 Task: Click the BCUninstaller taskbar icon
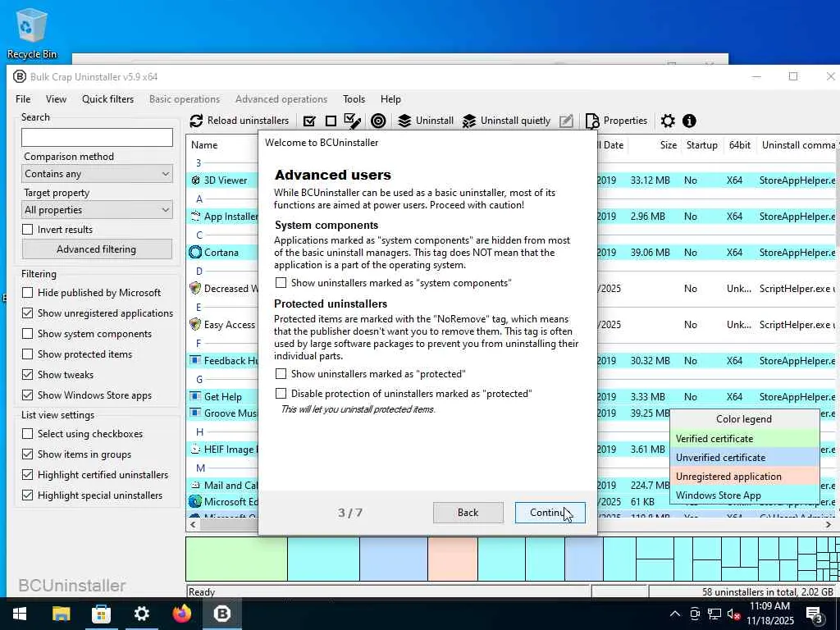coord(221,614)
